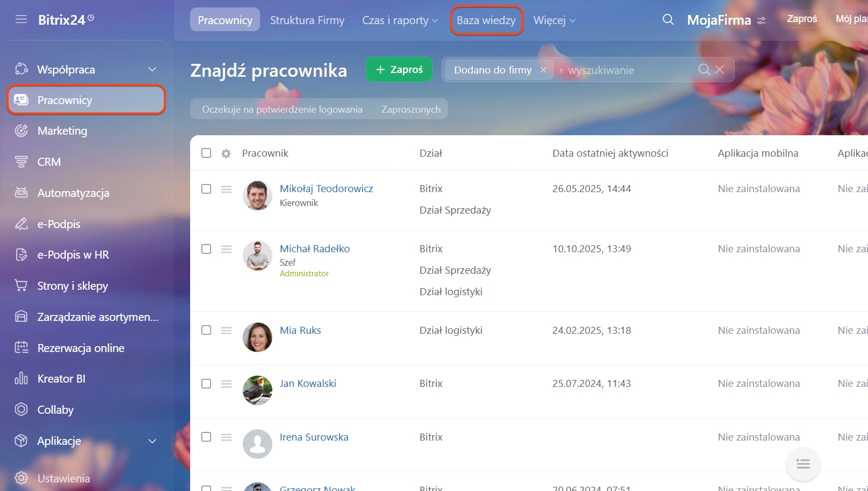
Task: Tick the checkbox for Mikołaj Teodorowicz
Action: (x=206, y=189)
